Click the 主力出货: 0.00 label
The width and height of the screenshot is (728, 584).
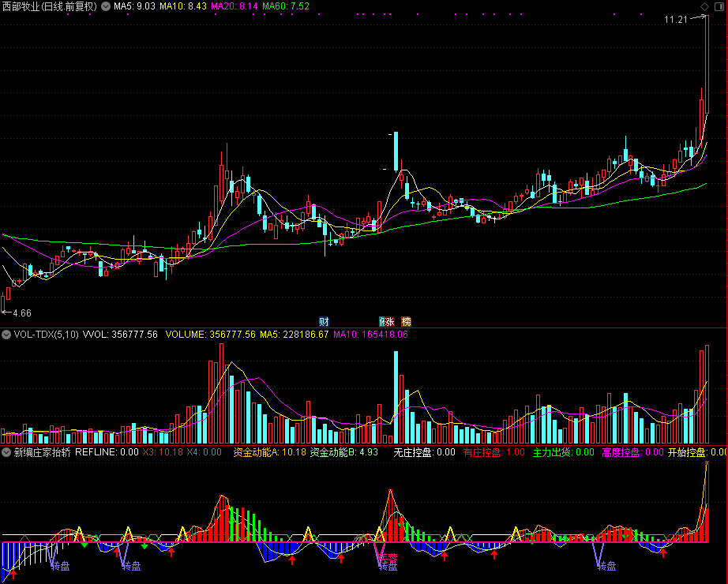point(563,452)
